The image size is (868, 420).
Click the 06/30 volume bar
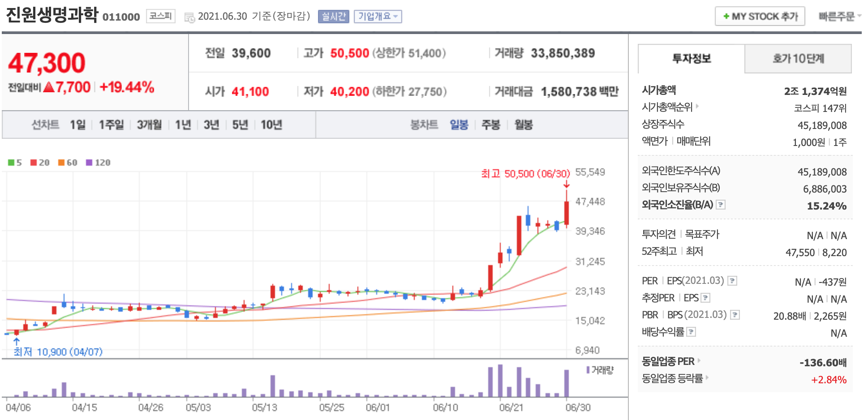(567, 383)
